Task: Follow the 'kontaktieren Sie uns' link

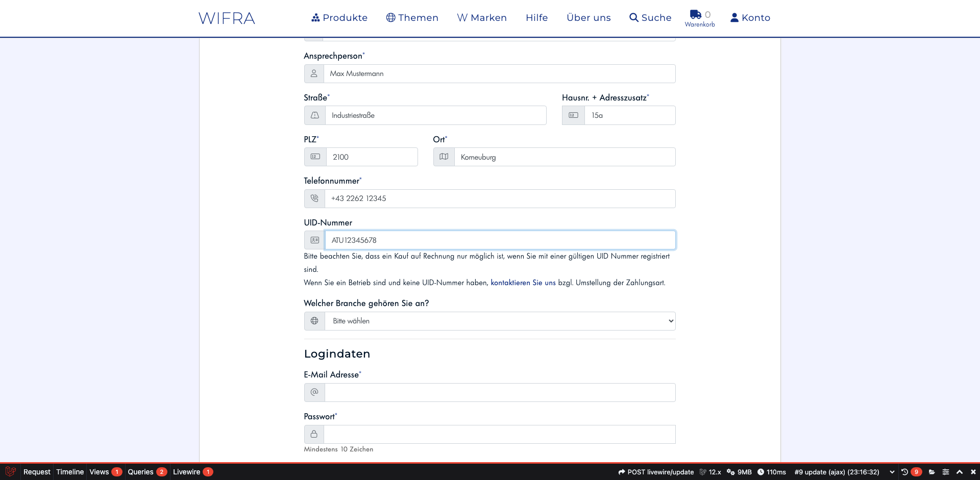Action: (x=523, y=283)
